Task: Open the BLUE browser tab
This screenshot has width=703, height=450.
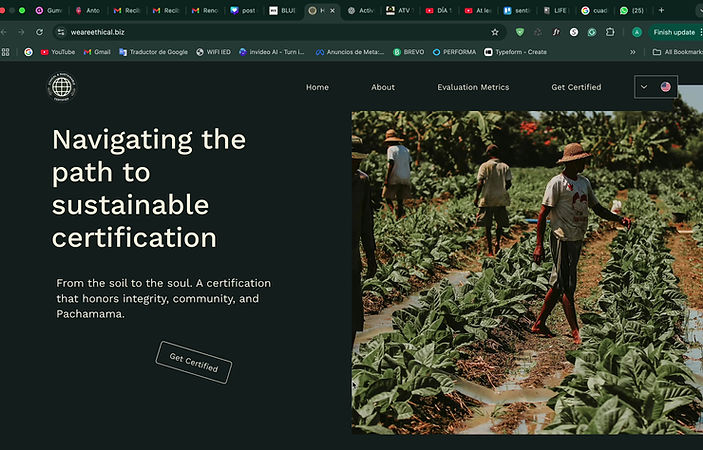Action: 282,10
